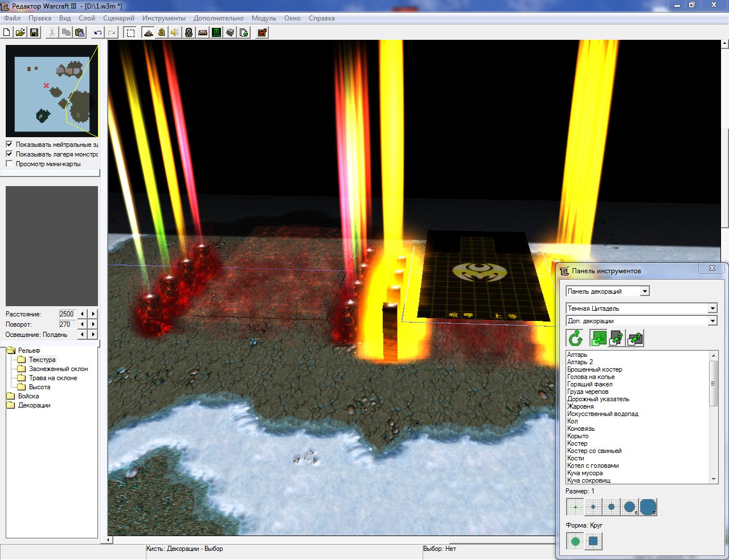This screenshot has width=729, height=560.
Task: Open the Campaign Editor icon
Action: click(203, 32)
